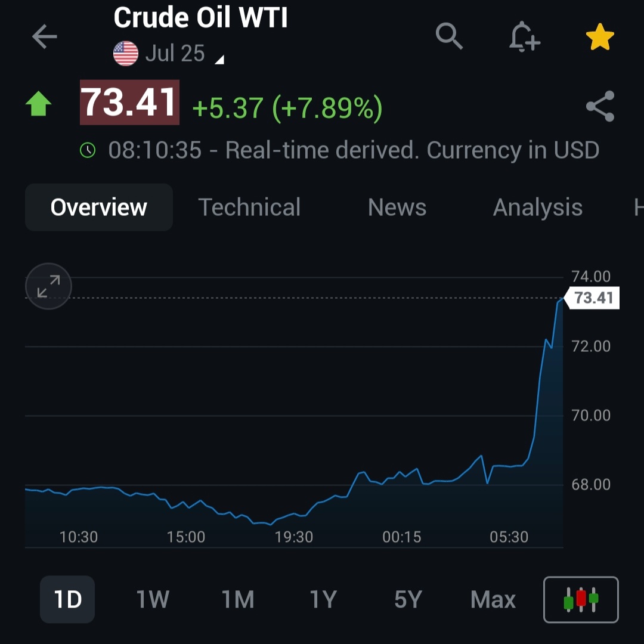Select the 1M chart range
The width and height of the screenshot is (644, 644).
point(238,600)
